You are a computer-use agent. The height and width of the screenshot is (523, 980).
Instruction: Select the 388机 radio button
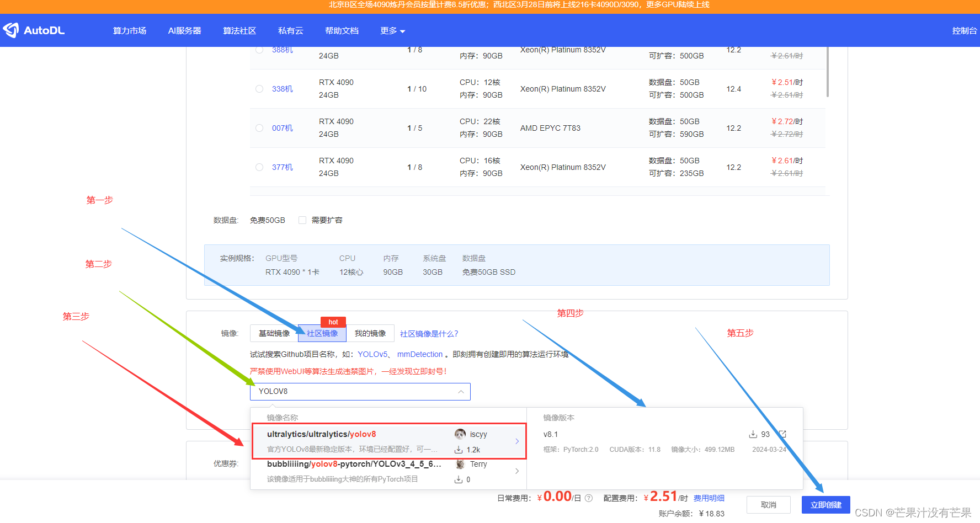[x=259, y=50]
